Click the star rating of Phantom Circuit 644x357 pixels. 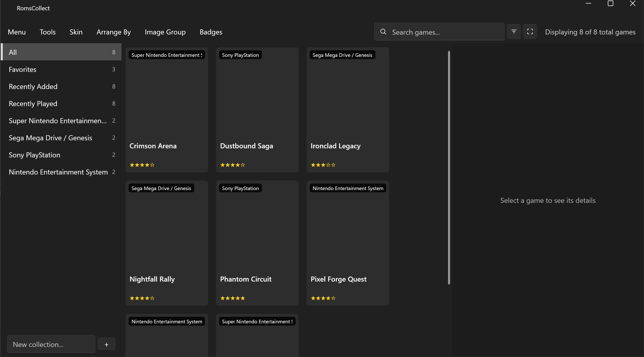click(232, 298)
